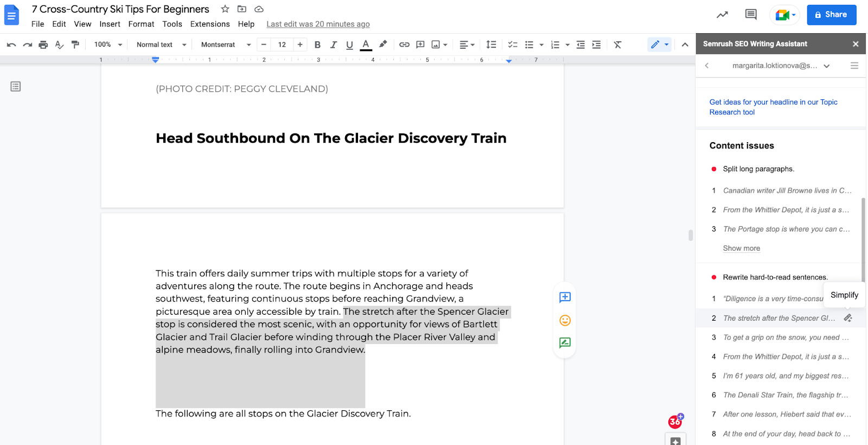Image resolution: width=868 pixels, height=445 pixels.
Task: Toggle bold formatting
Action: [x=317, y=44]
